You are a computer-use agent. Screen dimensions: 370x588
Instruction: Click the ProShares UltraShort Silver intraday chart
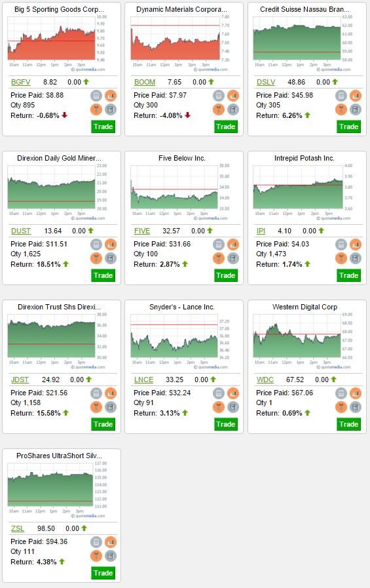tap(57, 490)
